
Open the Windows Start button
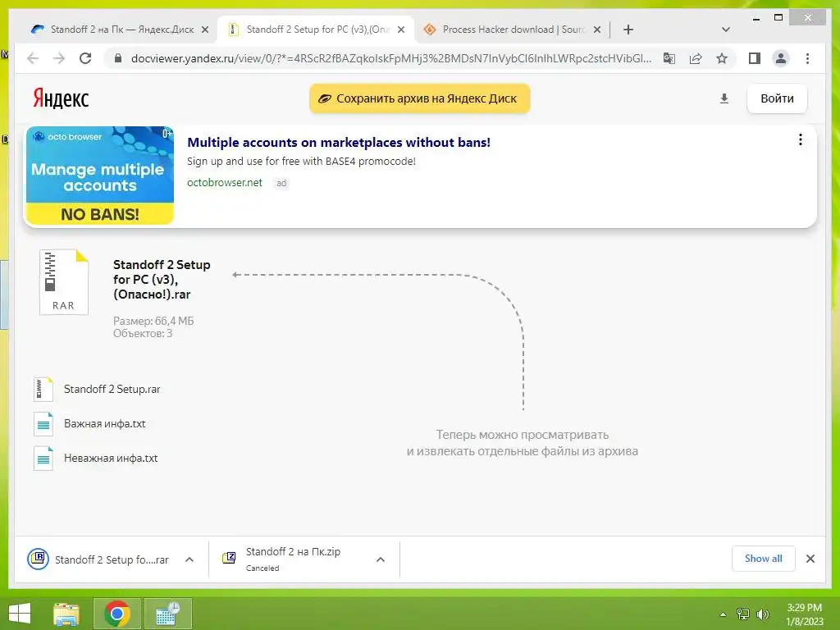(x=20, y=614)
